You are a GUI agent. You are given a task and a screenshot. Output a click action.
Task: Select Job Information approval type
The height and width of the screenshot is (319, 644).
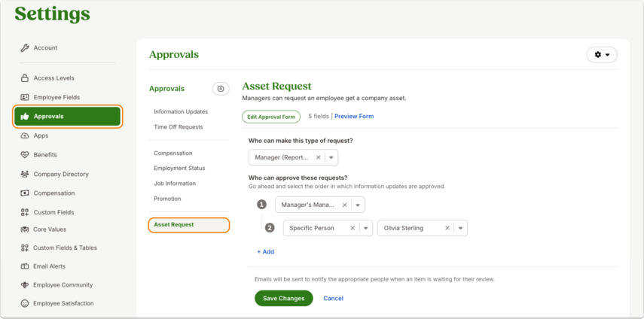[x=175, y=184]
